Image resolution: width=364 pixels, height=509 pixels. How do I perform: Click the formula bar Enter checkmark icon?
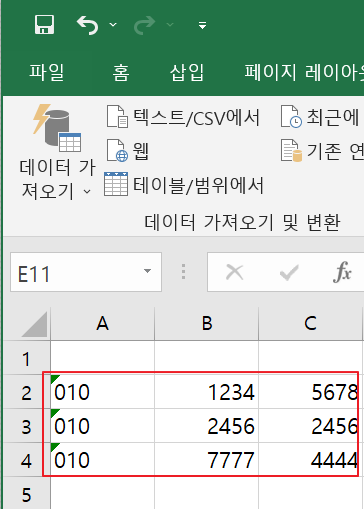(289, 272)
